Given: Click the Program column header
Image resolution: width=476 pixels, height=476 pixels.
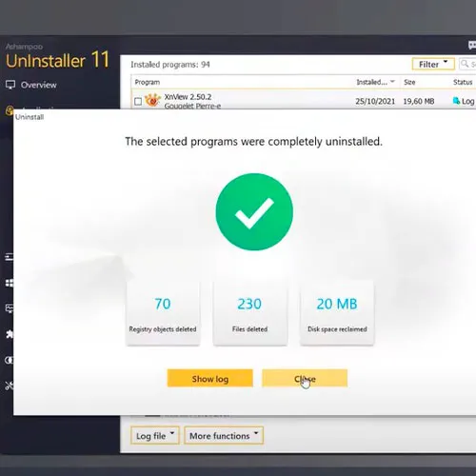Looking at the screenshot, I should point(148,82).
